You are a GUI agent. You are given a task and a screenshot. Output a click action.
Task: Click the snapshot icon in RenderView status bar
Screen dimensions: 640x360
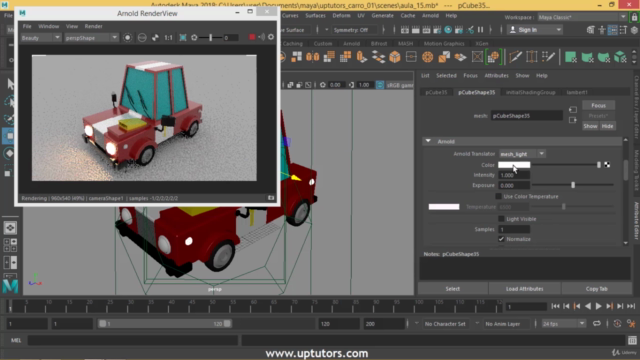click(271, 198)
